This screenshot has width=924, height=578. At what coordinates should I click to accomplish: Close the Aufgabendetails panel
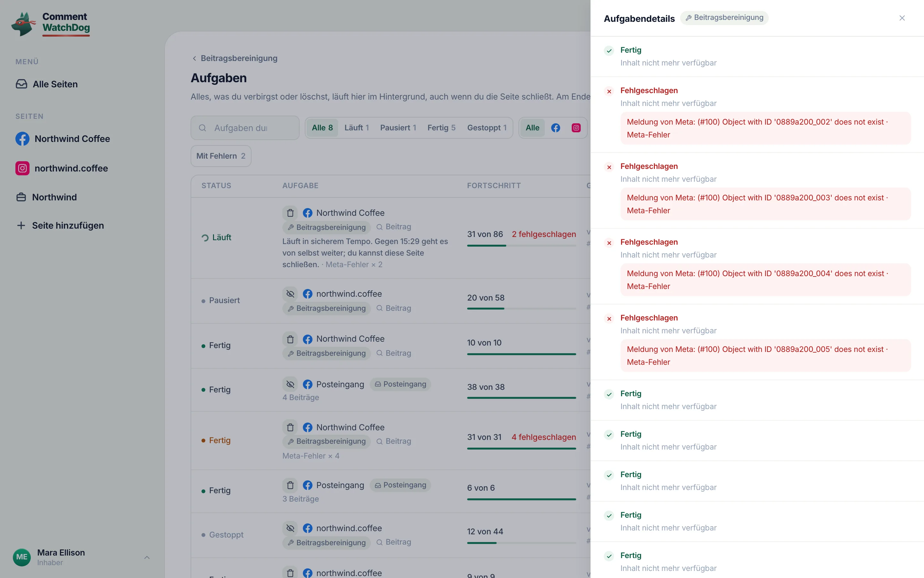click(x=902, y=18)
